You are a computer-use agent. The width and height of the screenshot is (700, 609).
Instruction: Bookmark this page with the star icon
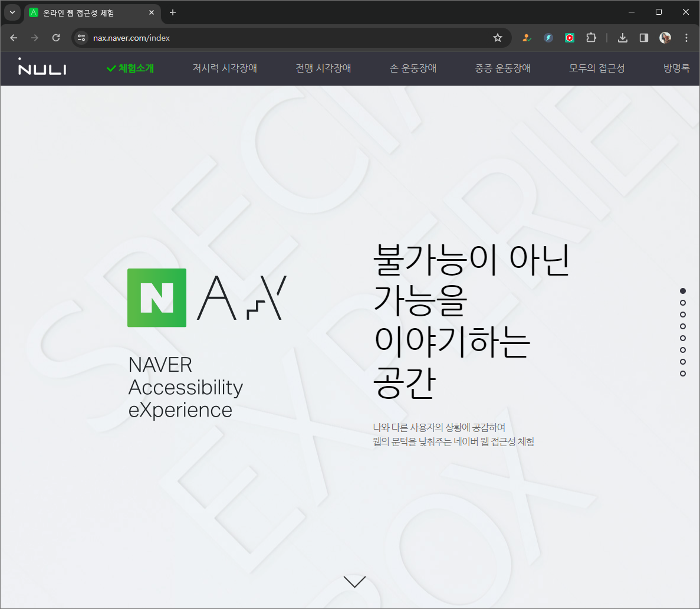pos(497,38)
